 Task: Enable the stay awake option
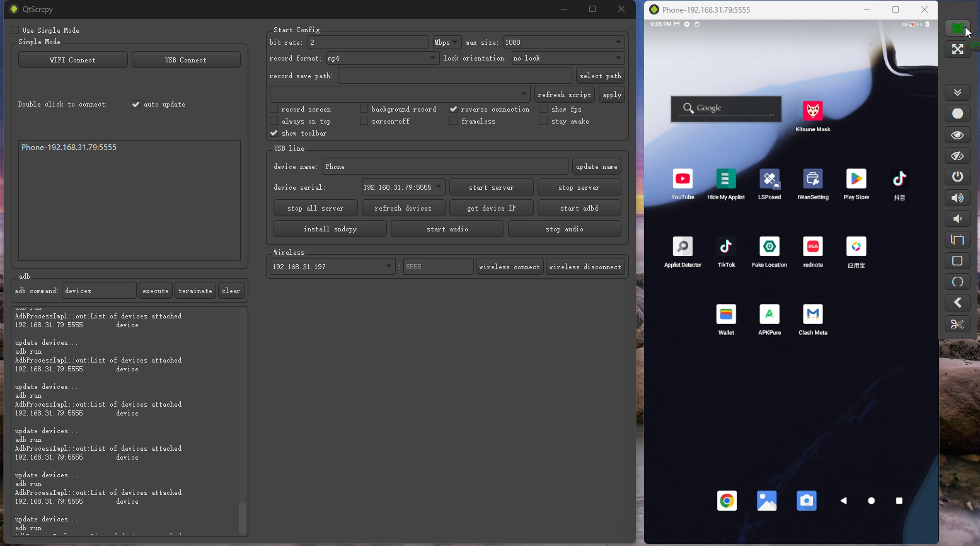pyautogui.click(x=543, y=121)
